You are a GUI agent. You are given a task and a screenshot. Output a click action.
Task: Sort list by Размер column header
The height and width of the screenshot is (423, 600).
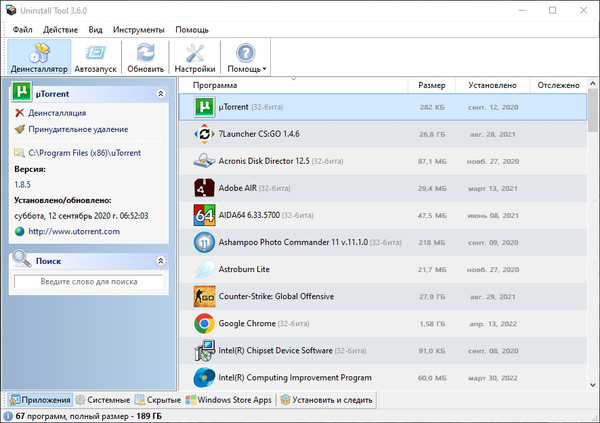coord(432,86)
